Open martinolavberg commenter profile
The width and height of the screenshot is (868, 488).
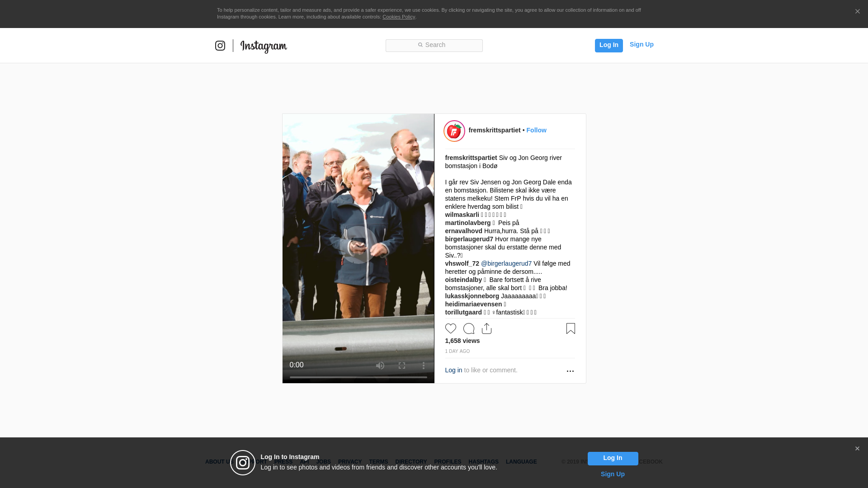[468, 223]
